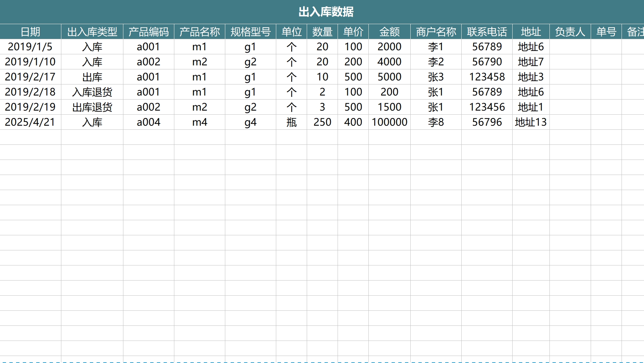
Task: Select 入库 cell in 2025/4/21 row
Action: click(92, 122)
